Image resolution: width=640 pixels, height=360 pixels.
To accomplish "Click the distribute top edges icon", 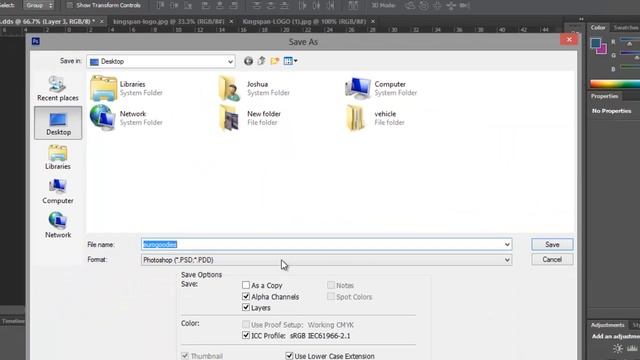I will (256, 5).
